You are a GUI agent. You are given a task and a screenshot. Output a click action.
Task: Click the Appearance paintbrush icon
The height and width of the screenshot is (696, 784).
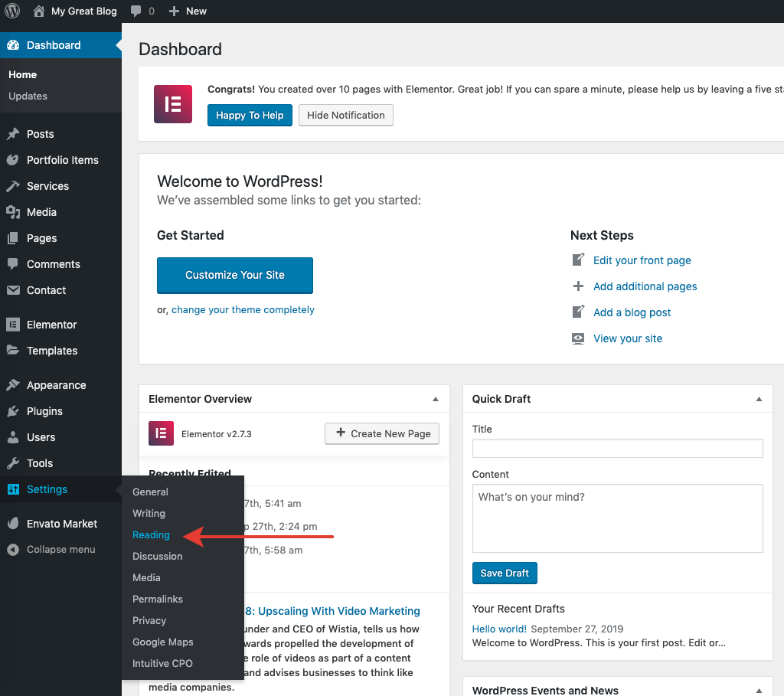point(13,385)
